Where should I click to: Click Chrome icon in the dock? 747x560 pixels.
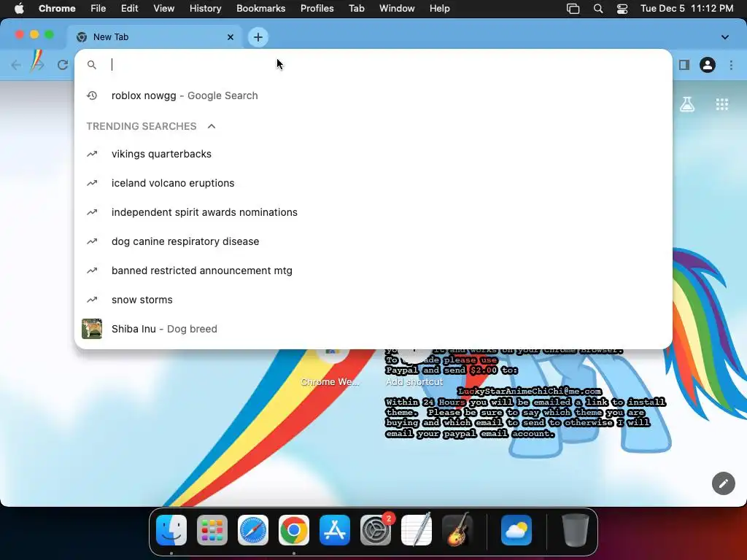coord(294,530)
